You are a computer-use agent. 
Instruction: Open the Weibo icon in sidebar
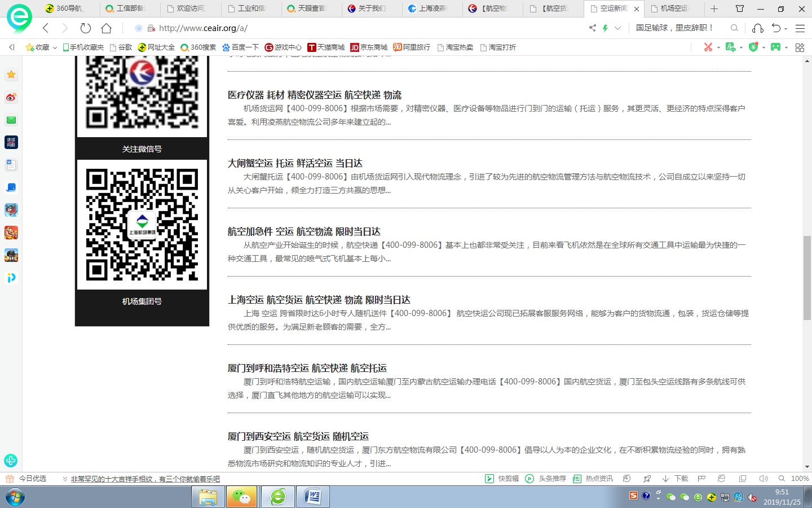point(11,97)
